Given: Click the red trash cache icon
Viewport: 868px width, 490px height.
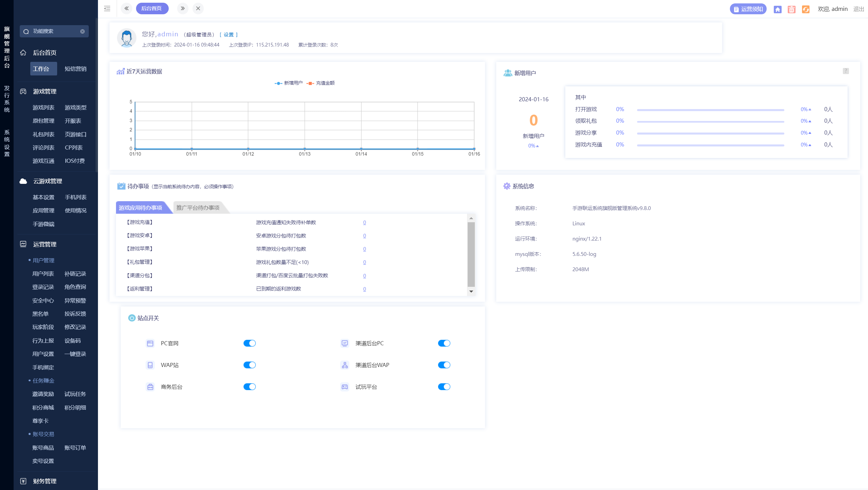Looking at the screenshot, I should pos(791,9).
